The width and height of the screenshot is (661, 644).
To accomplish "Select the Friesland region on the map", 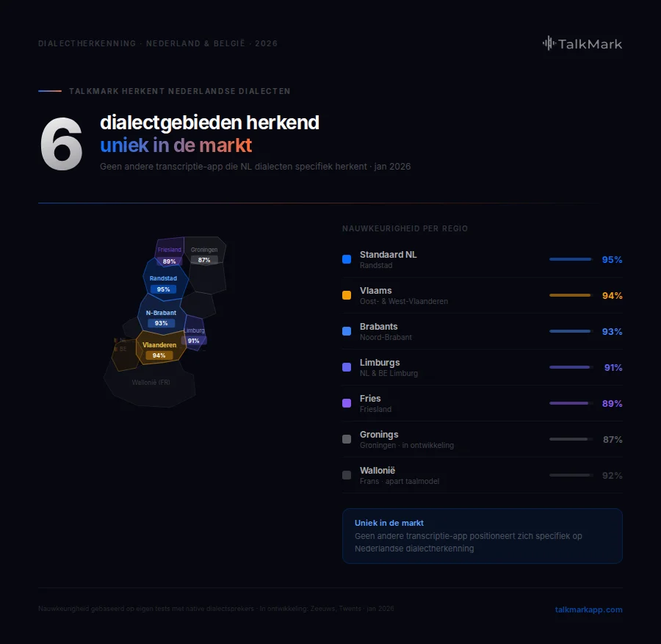I will point(170,249).
